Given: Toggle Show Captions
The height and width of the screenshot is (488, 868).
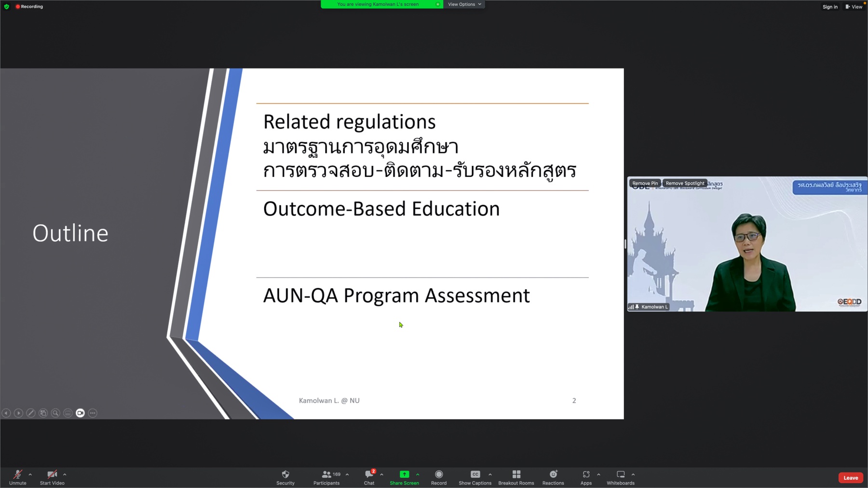Looking at the screenshot, I should point(475,477).
